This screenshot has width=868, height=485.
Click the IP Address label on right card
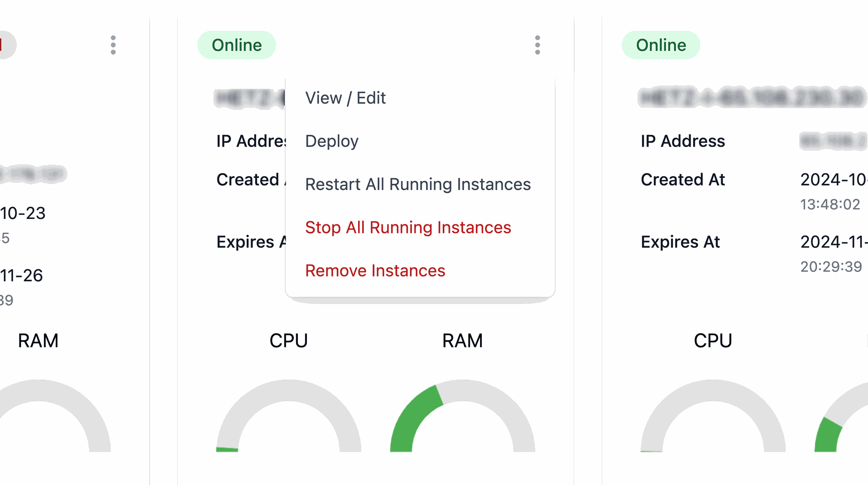(683, 141)
